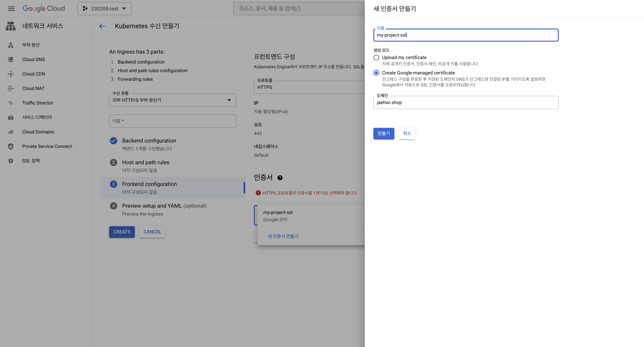
Task: Select Upload my certificate option
Action: coord(376,57)
